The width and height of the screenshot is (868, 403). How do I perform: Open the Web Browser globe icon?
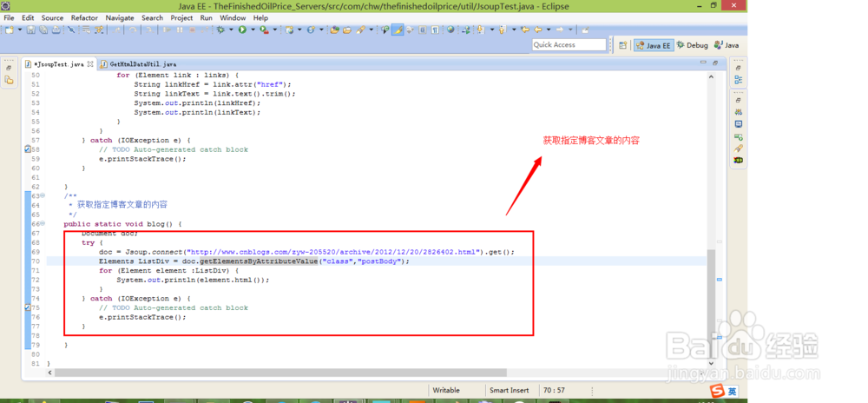[450, 30]
